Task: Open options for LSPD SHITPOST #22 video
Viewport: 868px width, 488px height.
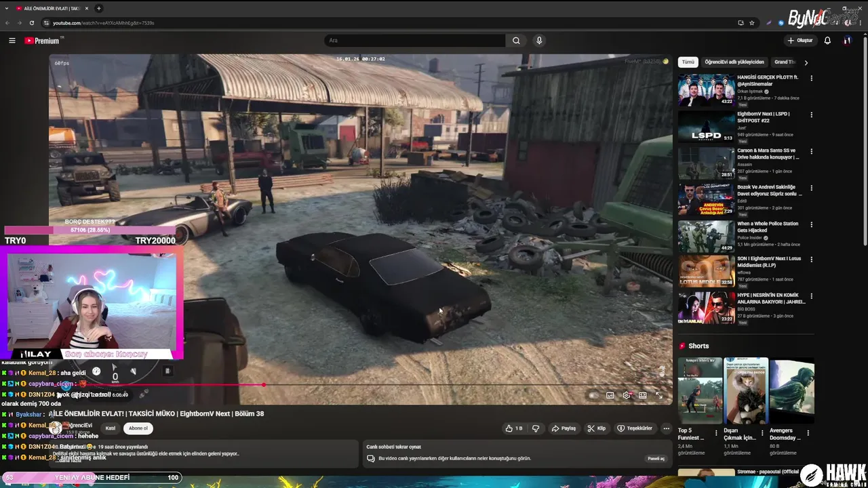Action: coord(811,115)
